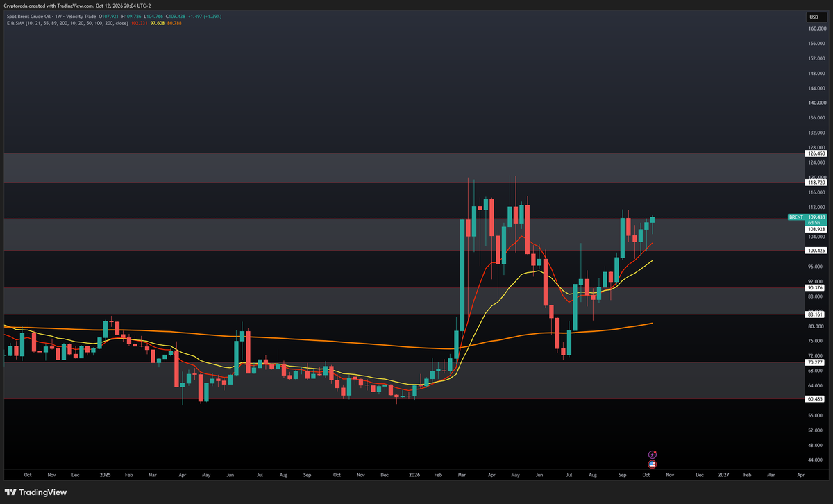Viewport: 833px width, 504px height.
Task: Select the 60.485 price level label
Action: click(816, 399)
